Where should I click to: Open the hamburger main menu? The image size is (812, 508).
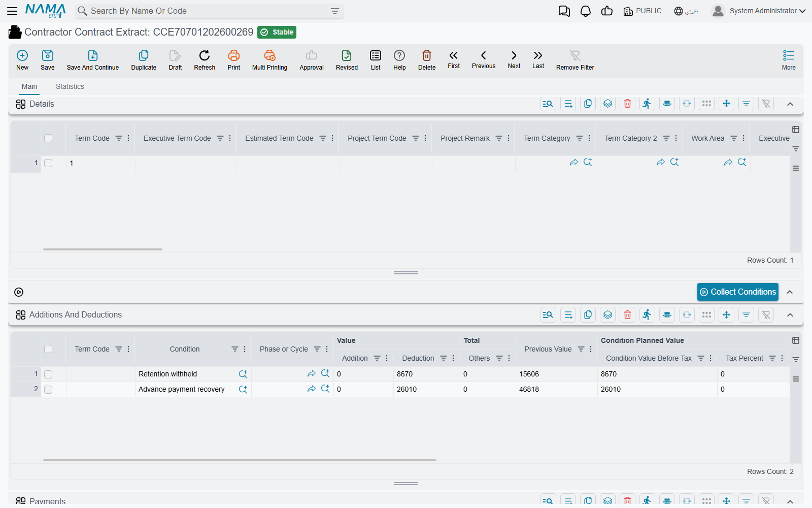pyautogui.click(x=12, y=11)
